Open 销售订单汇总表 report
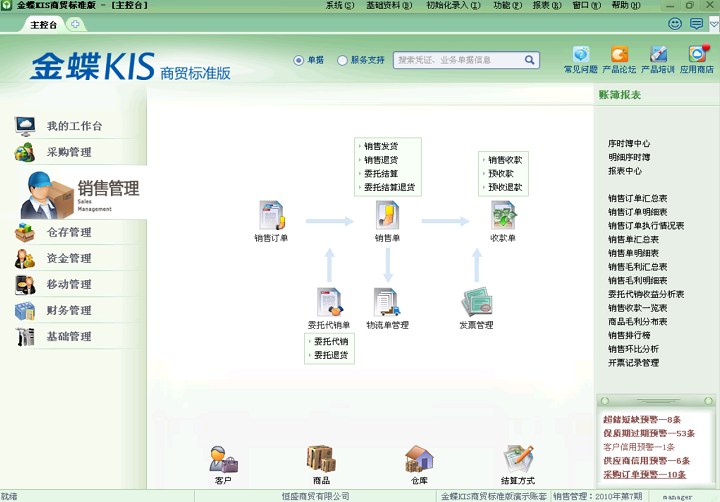The width and height of the screenshot is (720, 502). tap(638, 198)
